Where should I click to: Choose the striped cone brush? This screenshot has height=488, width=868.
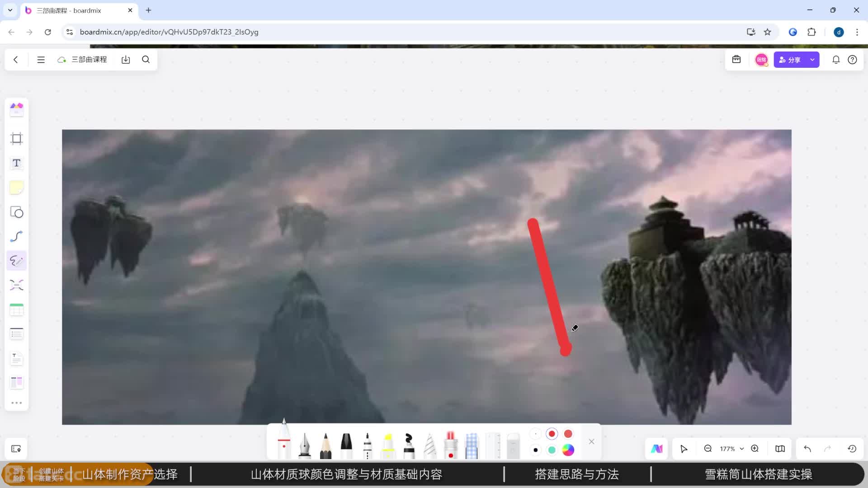[x=430, y=446]
